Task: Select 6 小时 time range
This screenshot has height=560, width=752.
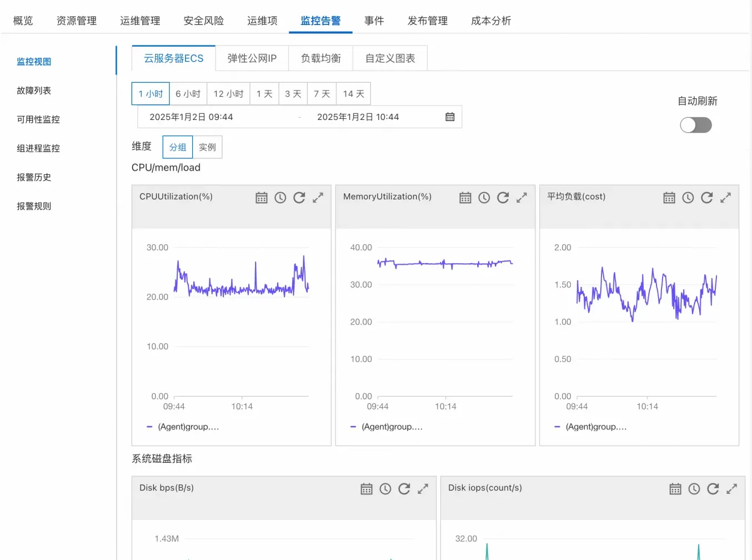Action: coord(188,94)
